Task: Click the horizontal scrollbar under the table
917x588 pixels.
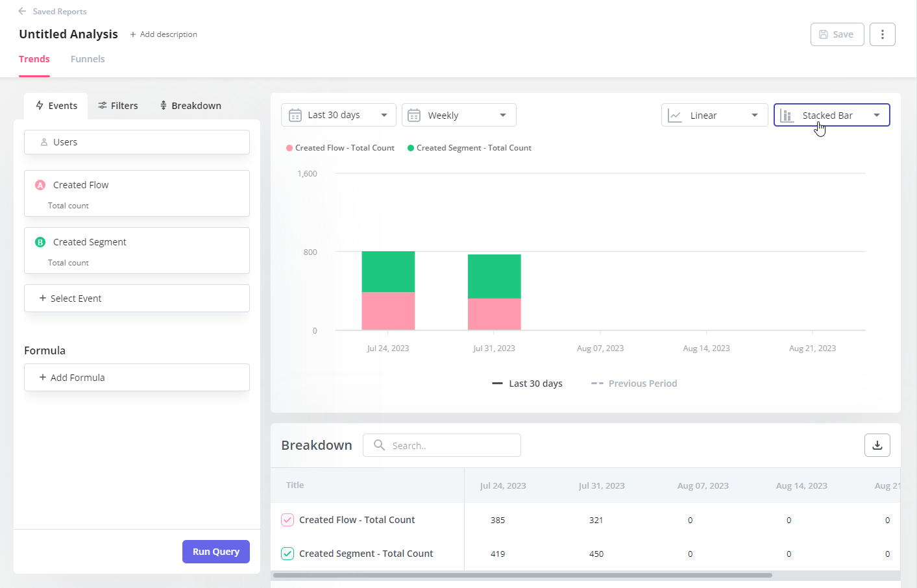Action: click(522, 575)
